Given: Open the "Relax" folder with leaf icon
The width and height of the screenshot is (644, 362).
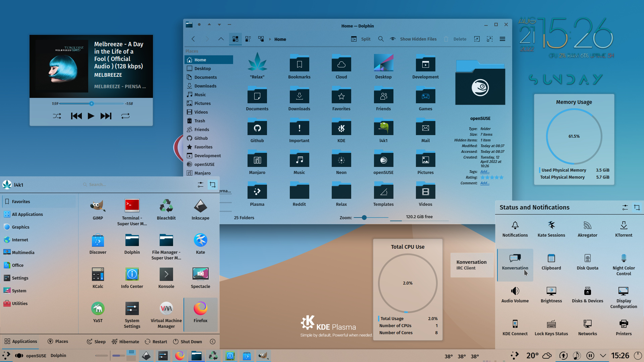Looking at the screenshot, I should 257,66.
